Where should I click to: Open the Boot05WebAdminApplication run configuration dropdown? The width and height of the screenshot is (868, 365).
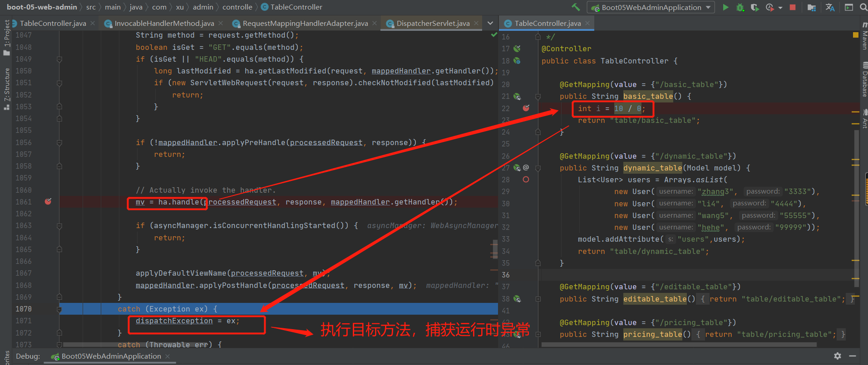coord(651,7)
